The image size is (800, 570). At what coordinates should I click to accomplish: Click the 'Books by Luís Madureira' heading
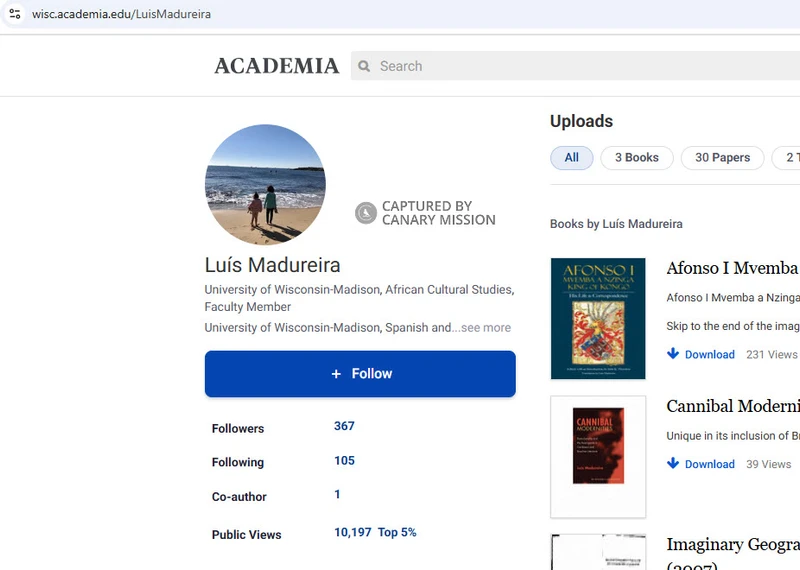click(x=616, y=224)
